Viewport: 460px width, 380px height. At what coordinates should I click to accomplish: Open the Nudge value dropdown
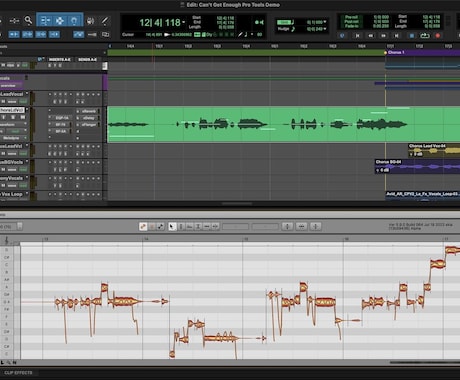(325, 29)
